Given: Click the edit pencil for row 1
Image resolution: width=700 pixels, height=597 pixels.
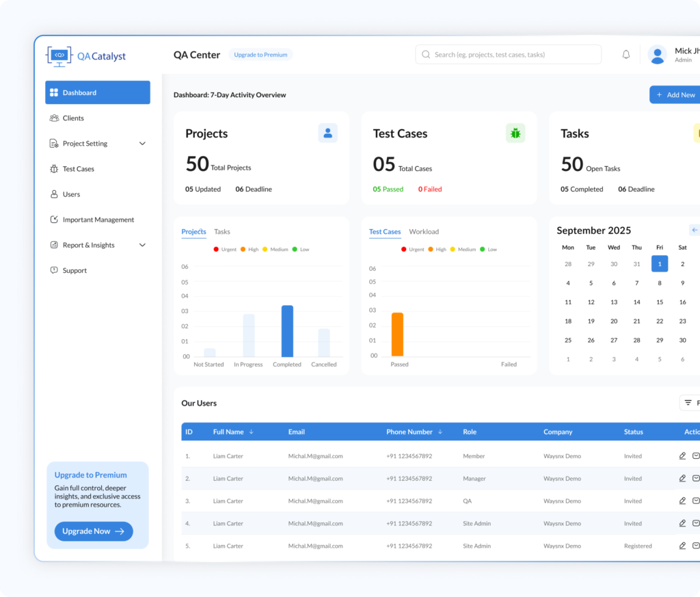Looking at the screenshot, I should 682,456.
